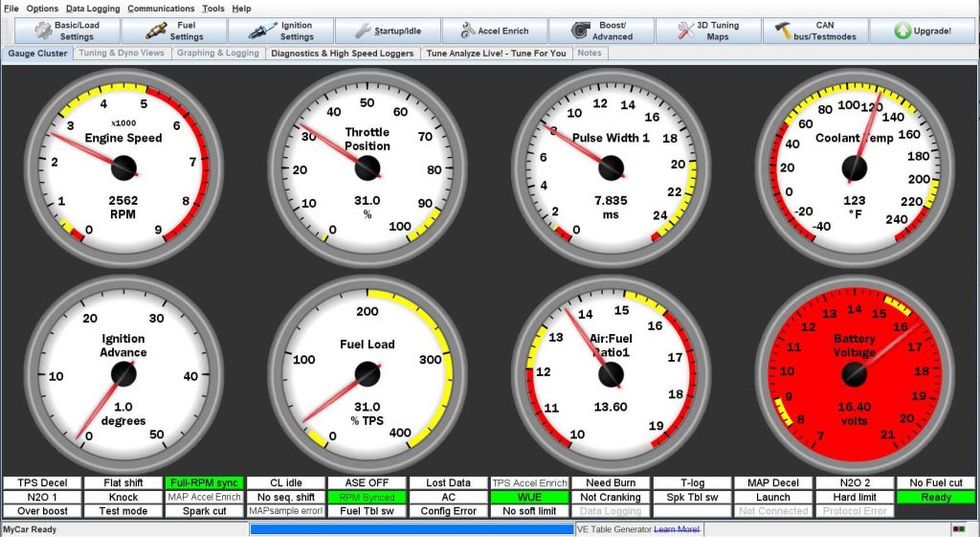980x537 pixels.
Task: Open the File menu
Action: coord(11,8)
